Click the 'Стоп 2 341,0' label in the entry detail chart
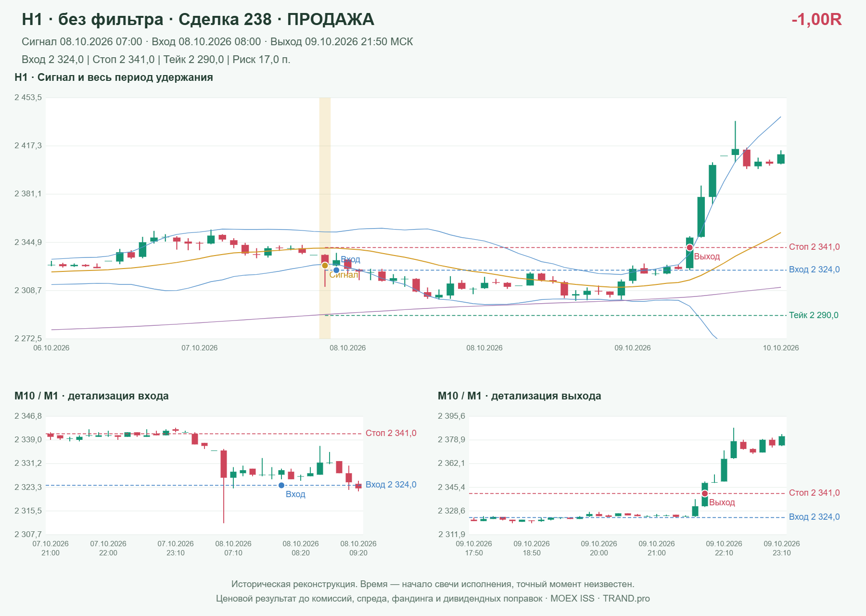The height and width of the screenshot is (616, 866). [391, 433]
